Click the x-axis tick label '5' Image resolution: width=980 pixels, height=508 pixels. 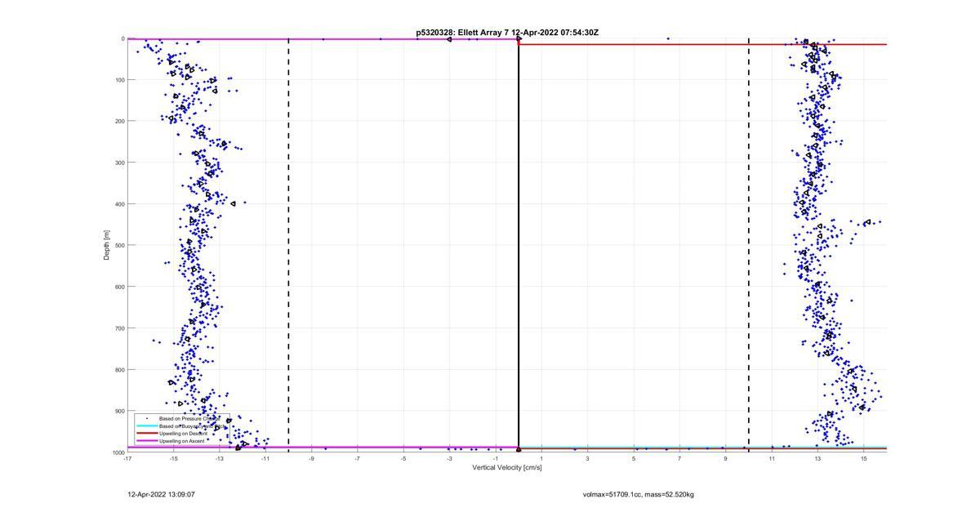point(634,459)
